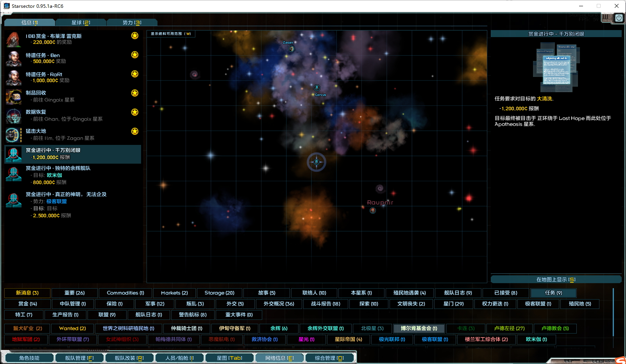Click the power icon in top-right corner
This screenshot has height=364, width=626.
pos(619,18)
